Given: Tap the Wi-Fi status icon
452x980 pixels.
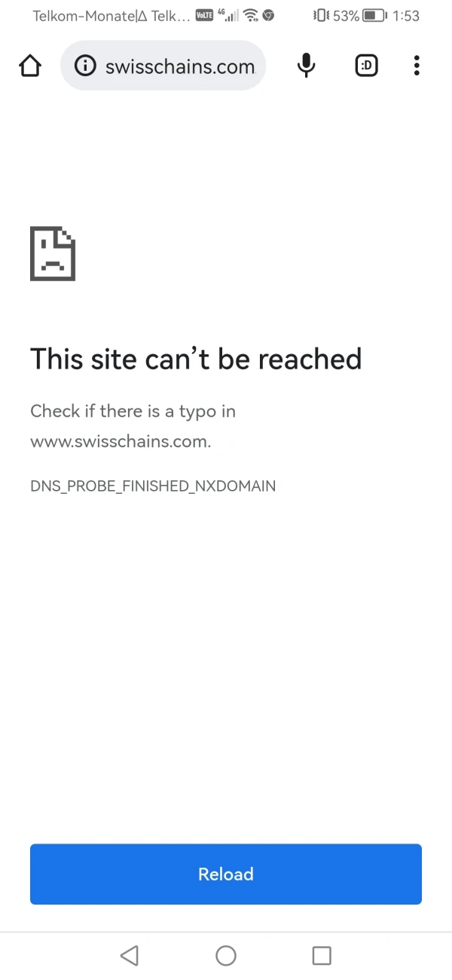Looking at the screenshot, I should (x=251, y=15).
